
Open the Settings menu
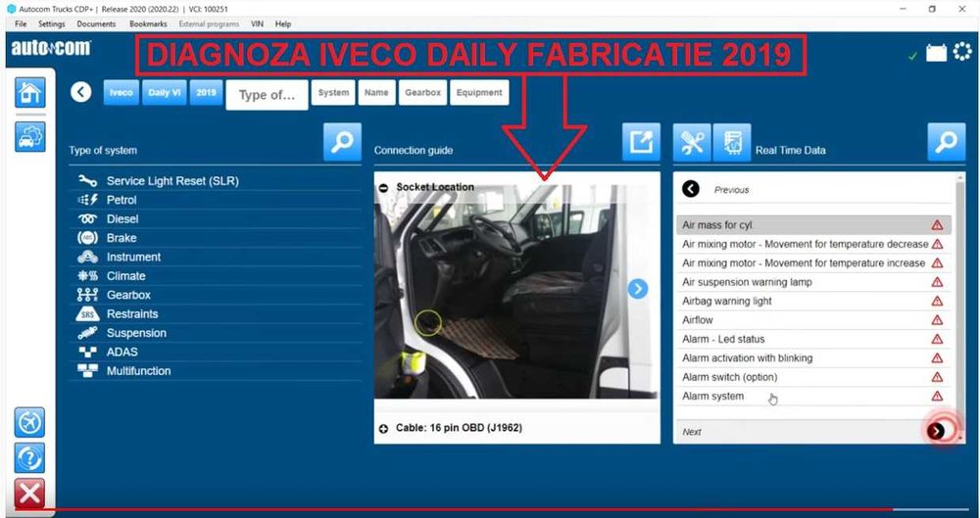(x=51, y=24)
